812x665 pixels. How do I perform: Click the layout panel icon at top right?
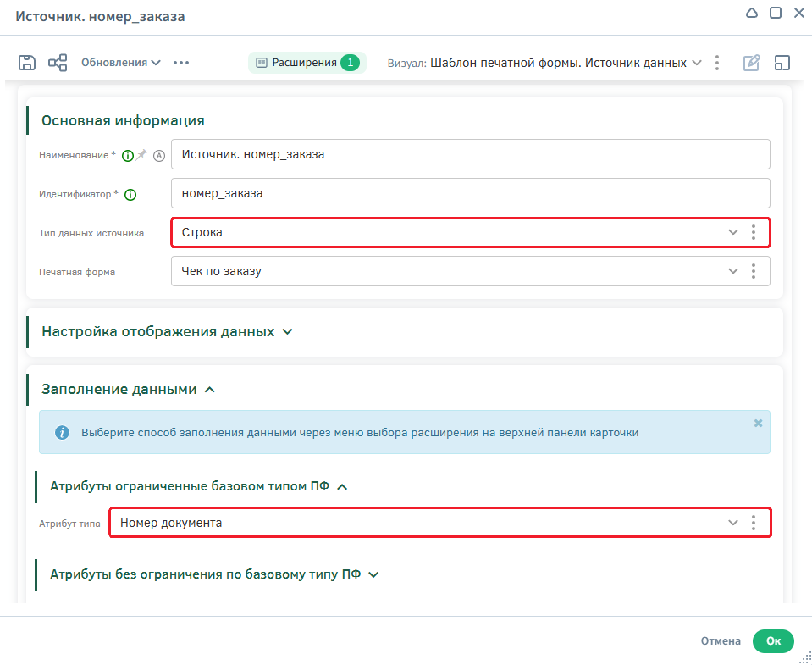[x=782, y=63]
